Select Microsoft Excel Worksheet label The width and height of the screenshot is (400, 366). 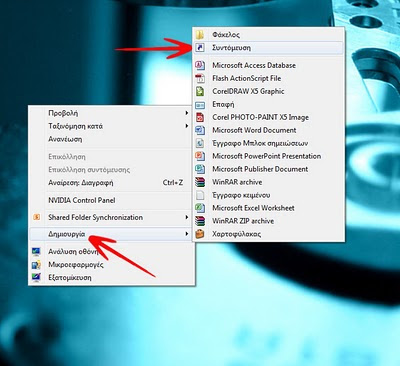pos(253,208)
